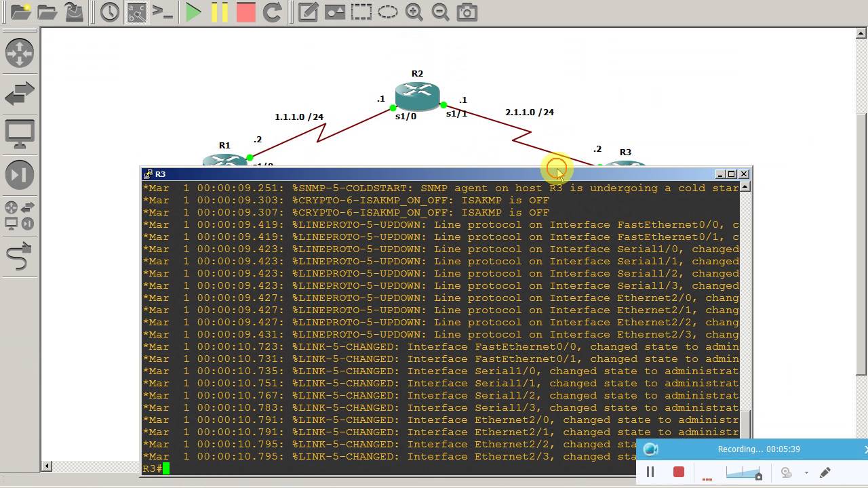The width and height of the screenshot is (868, 488).
Task: Select router R1 on the topology
Action: pyautogui.click(x=225, y=161)
